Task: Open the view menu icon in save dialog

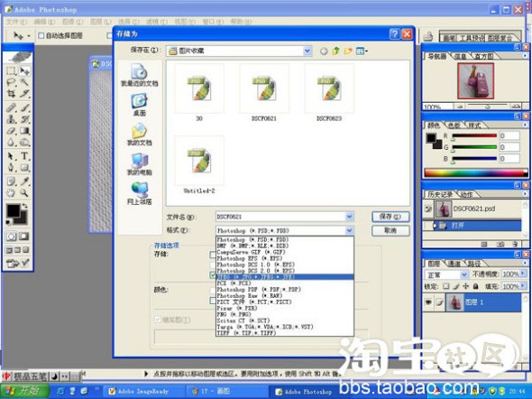Action: 362,51
